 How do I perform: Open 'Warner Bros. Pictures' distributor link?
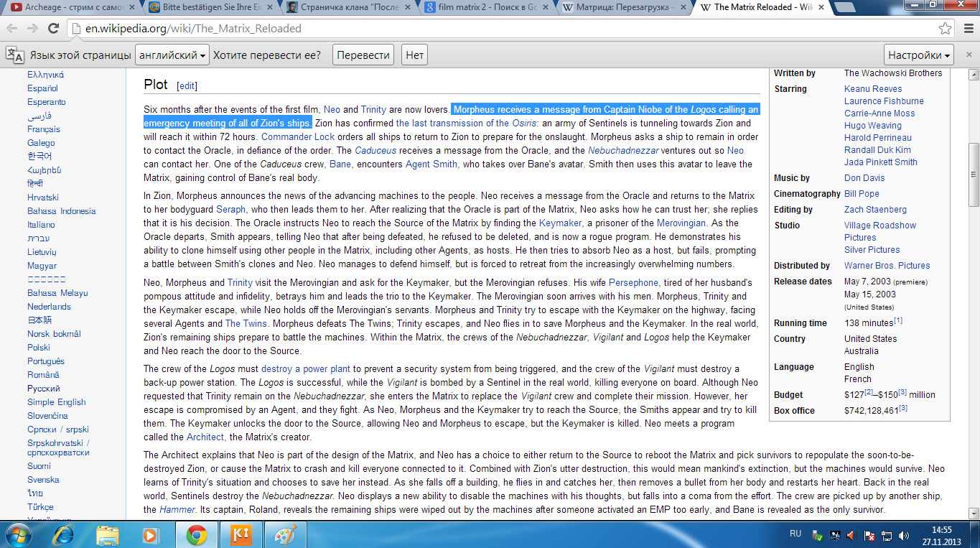[x=887, y=266]
